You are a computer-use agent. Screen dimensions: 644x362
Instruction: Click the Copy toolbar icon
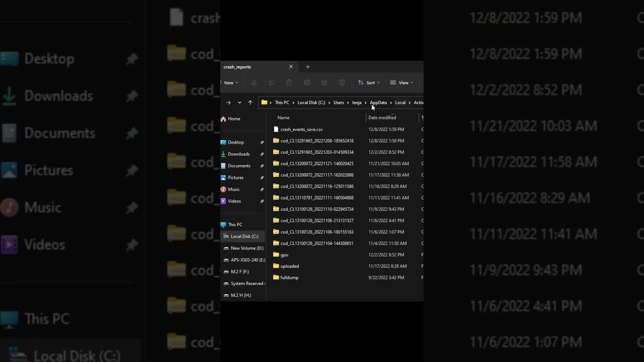click(x=272, y=82)
